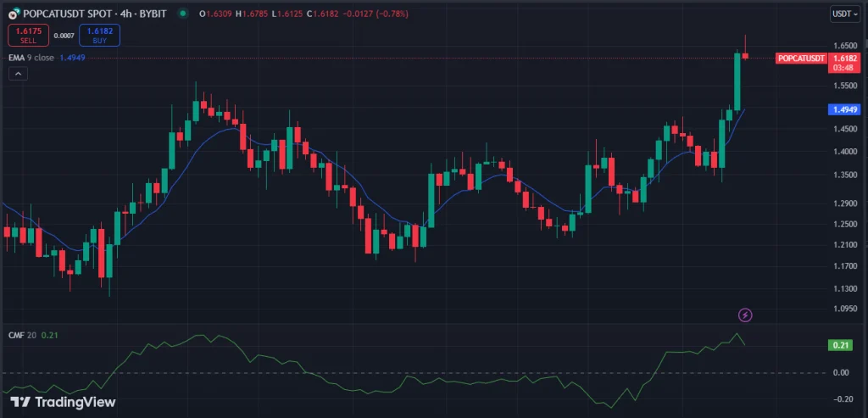Click the red POPCATUSDT price line label
The width and height of the screenshot is (868, 418).
click(x=800, y=58)
